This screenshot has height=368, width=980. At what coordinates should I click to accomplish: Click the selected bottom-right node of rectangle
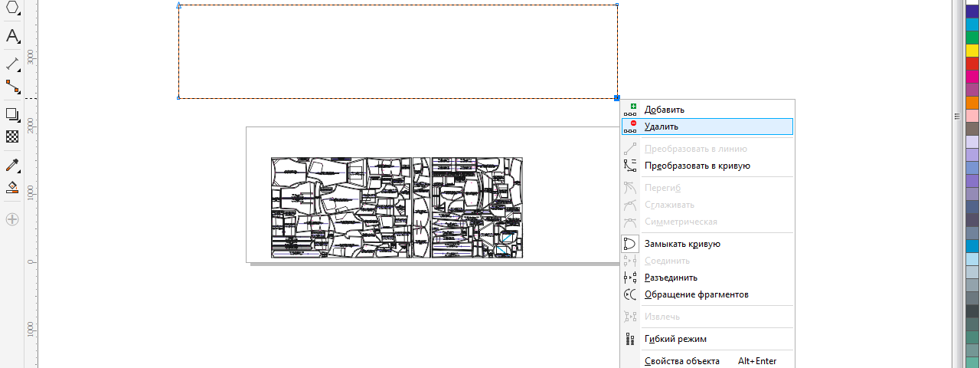(x=616, y=98)
